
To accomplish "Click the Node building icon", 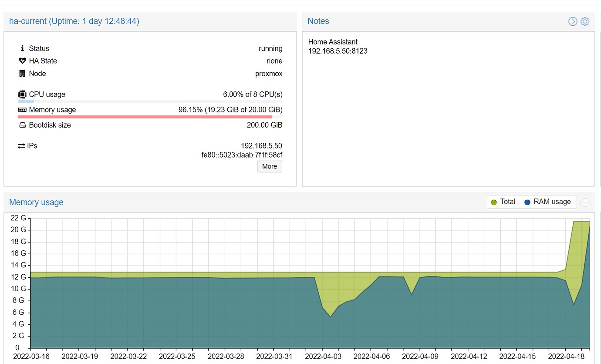I will pyautogui.click(x=22, y=74).
